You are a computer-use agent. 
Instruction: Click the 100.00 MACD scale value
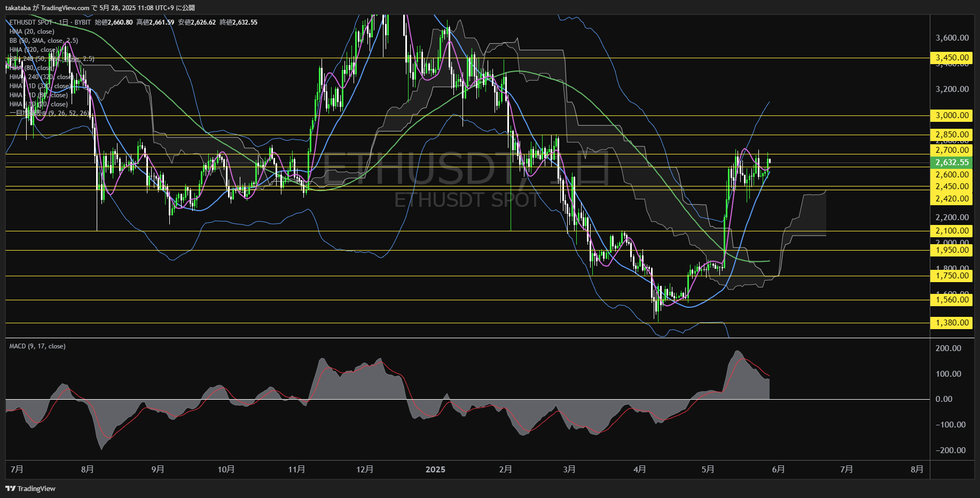pyautogui.click(x=949, y=374)
